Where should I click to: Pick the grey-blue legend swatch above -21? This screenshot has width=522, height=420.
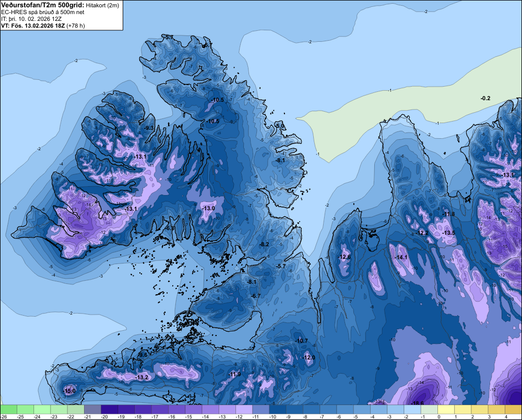click(92, 409)
